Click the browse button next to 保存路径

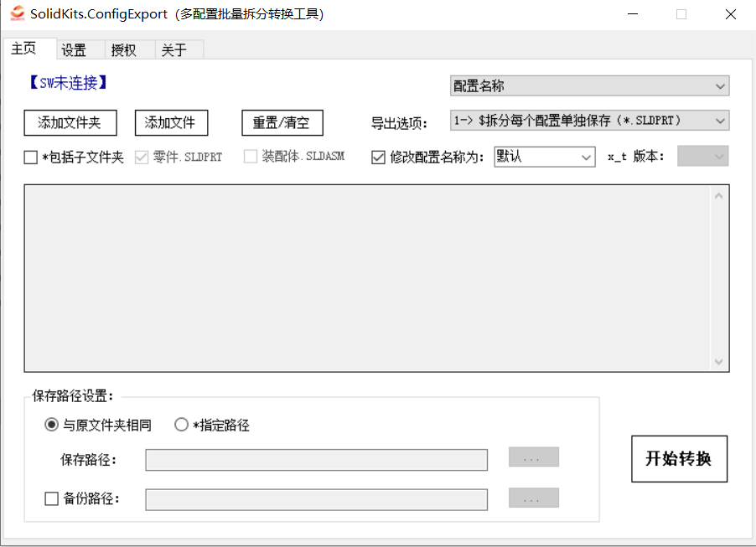click(x=533, y=457)
